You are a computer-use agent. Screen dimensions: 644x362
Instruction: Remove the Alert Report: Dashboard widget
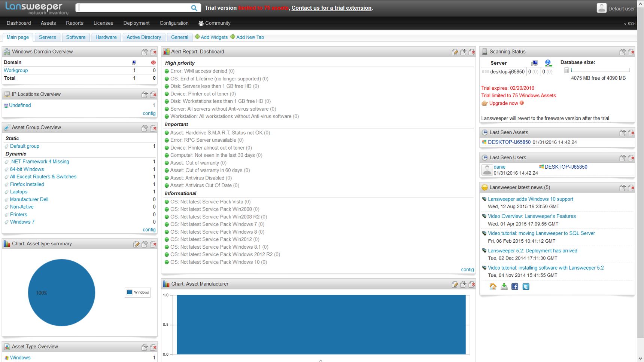click(x=472, y=52)
